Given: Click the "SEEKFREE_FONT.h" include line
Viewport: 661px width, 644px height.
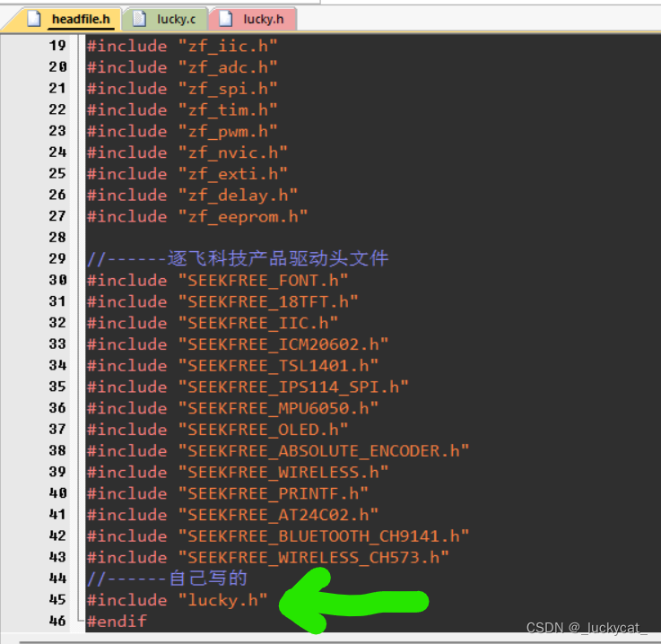Looking at the screenshot, I should (217, 280).
